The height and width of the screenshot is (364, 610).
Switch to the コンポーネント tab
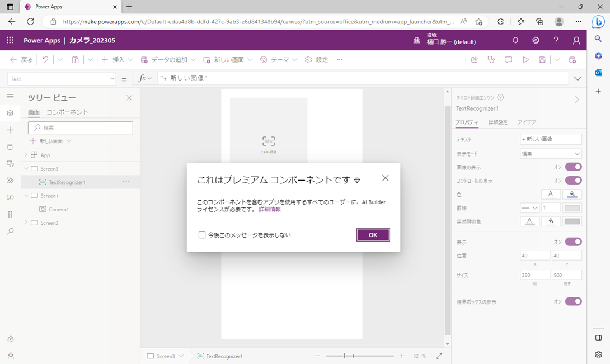point(67,112)
